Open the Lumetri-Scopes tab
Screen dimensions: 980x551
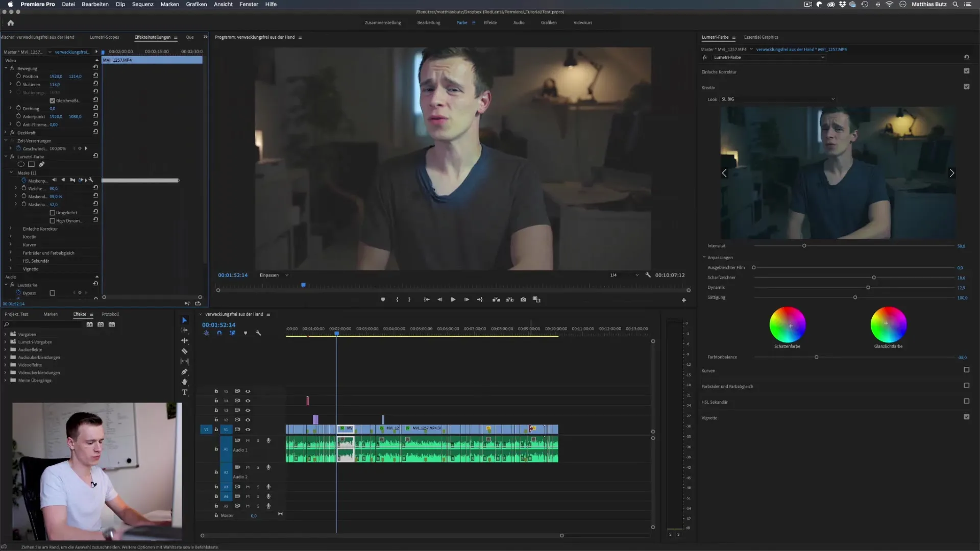pyautogui.click(x=104, y=37)
